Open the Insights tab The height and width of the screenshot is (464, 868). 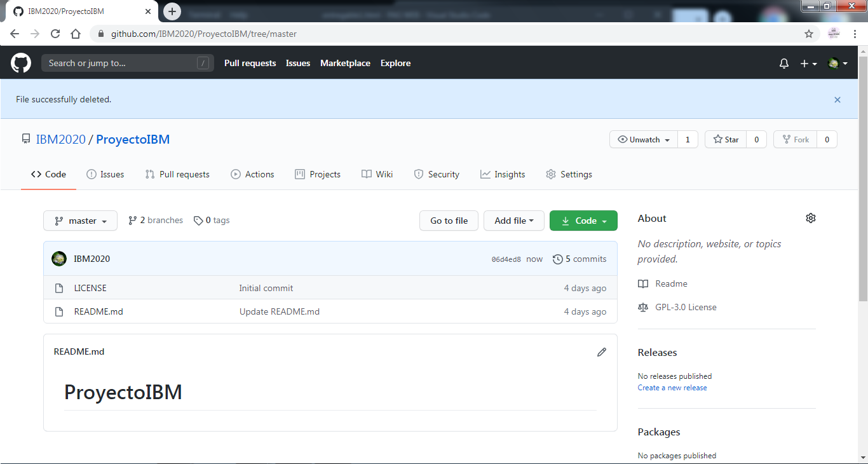pyautogui.click(x=503, y=174)
